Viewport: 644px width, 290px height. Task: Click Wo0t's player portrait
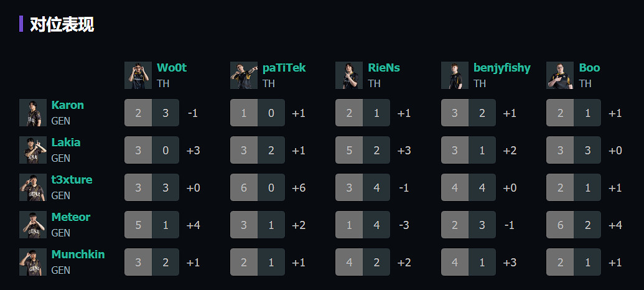click(x=138, y=75)
